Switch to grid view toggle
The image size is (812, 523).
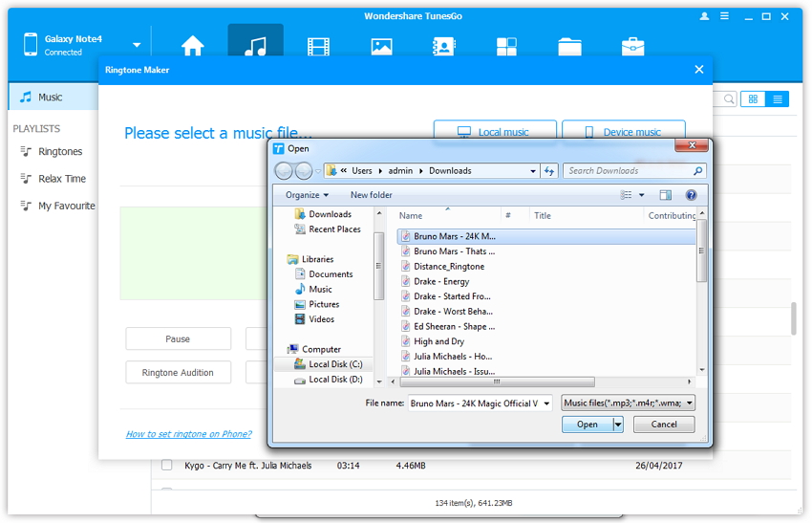[x=753, y=98]
